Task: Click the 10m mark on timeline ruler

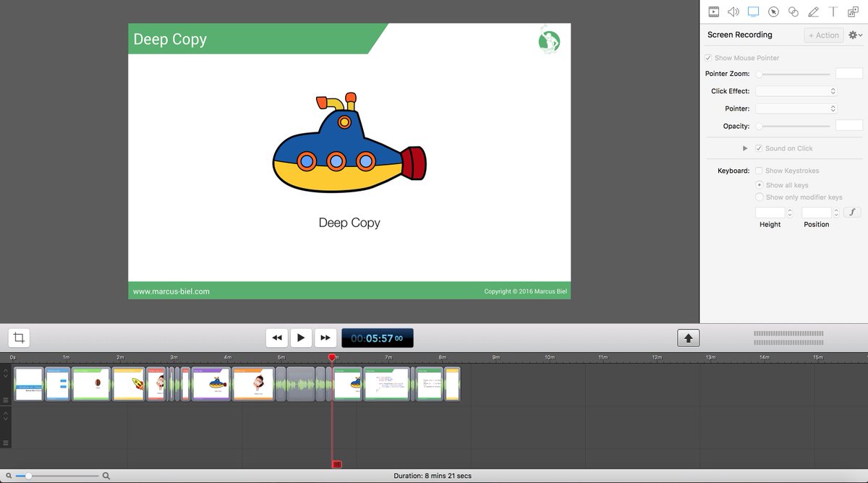Action: point(550,357)
